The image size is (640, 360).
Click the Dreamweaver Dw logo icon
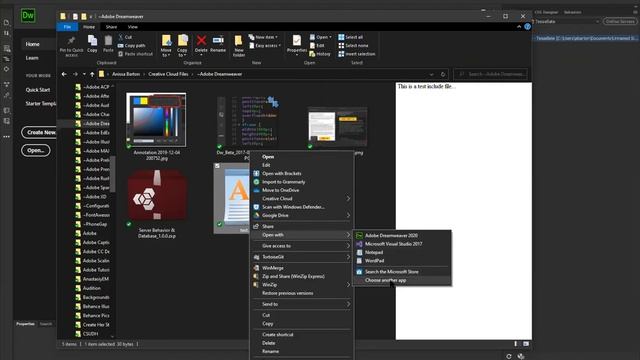pyautogui.click(x=28, y=16)
